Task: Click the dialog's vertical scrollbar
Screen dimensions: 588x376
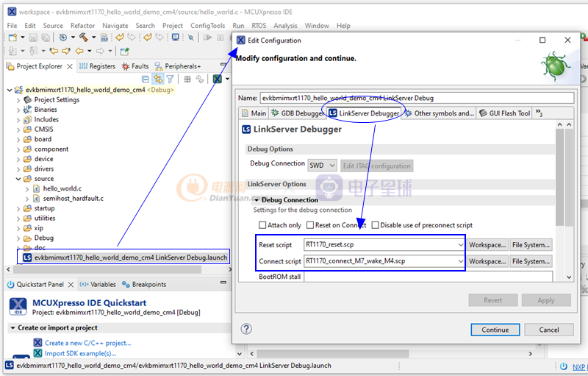Action: (560, 177)
